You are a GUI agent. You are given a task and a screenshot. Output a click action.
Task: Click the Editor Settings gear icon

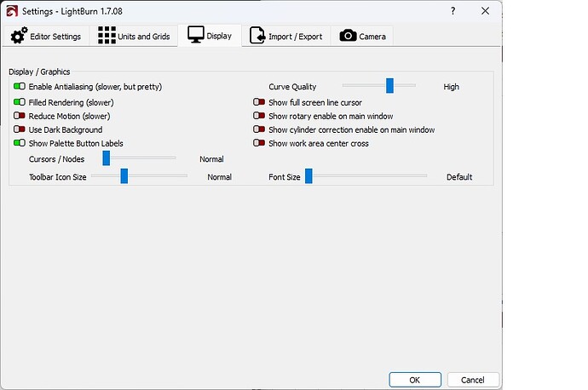tap(19, 36)
